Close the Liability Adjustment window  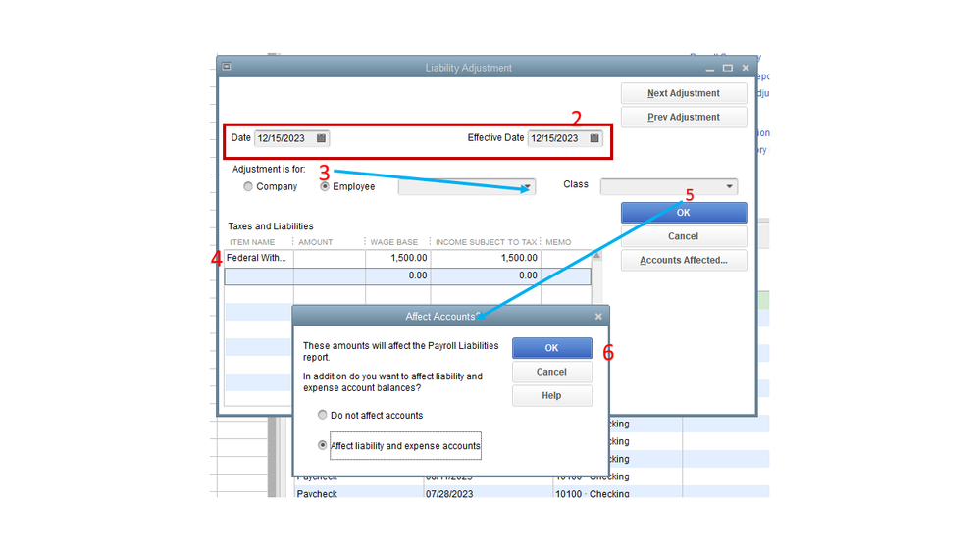[x=746, y=68]
